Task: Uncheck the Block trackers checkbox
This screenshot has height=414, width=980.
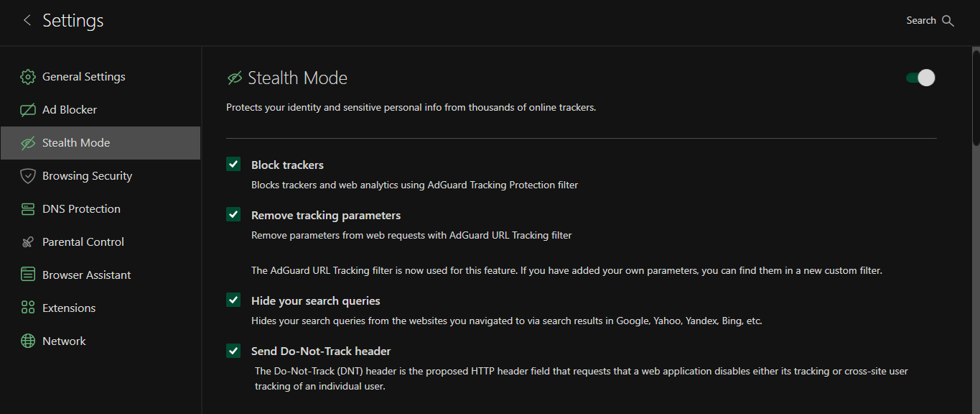Action: pyautogui.click(x=233, y=165)
